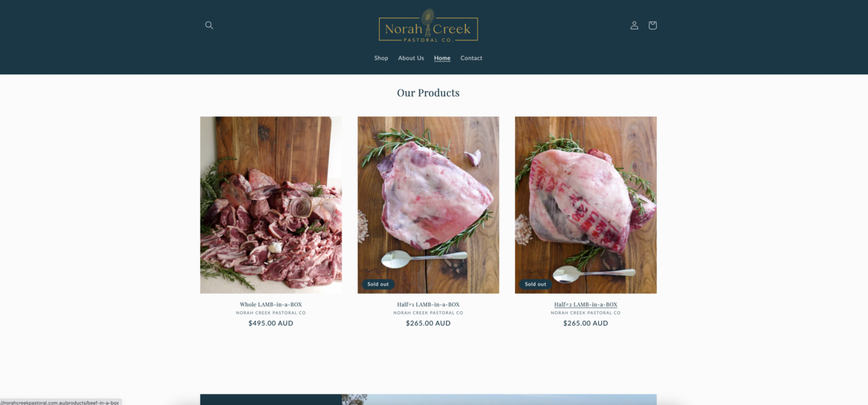Go to the About Us page
Screen dimensions: 868x405
(411, 58)
